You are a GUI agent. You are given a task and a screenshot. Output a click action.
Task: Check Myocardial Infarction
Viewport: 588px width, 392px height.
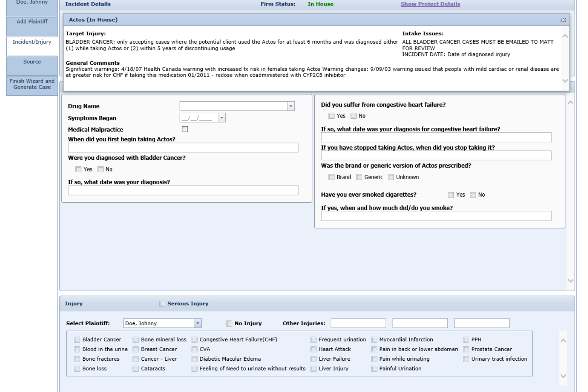[374, 340]
